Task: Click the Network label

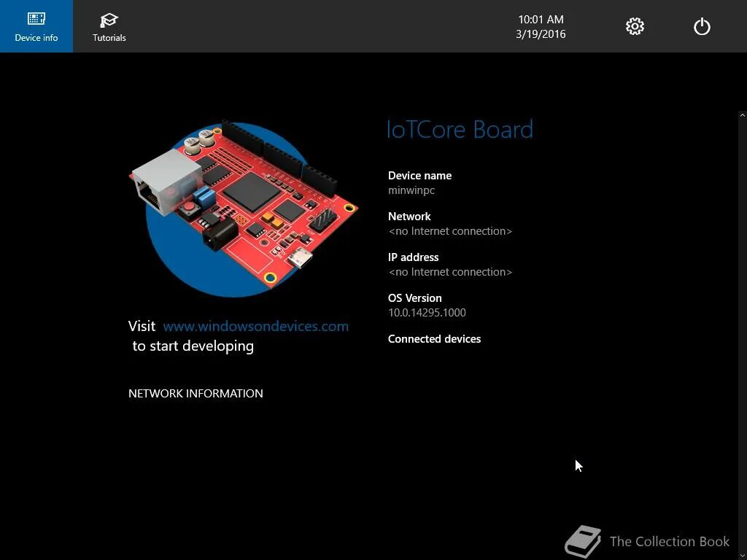Action: pos(409,216)
